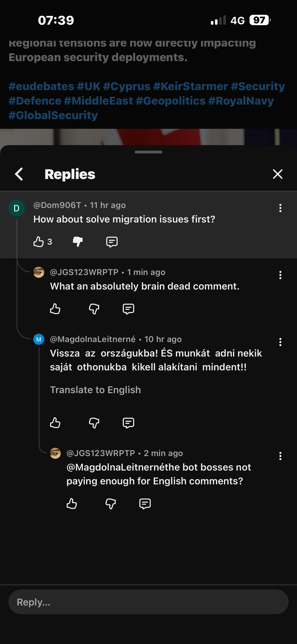Go back using the Replies back arrow
The width and height of the screenshot is (297, 644).
tap(19, 174)
